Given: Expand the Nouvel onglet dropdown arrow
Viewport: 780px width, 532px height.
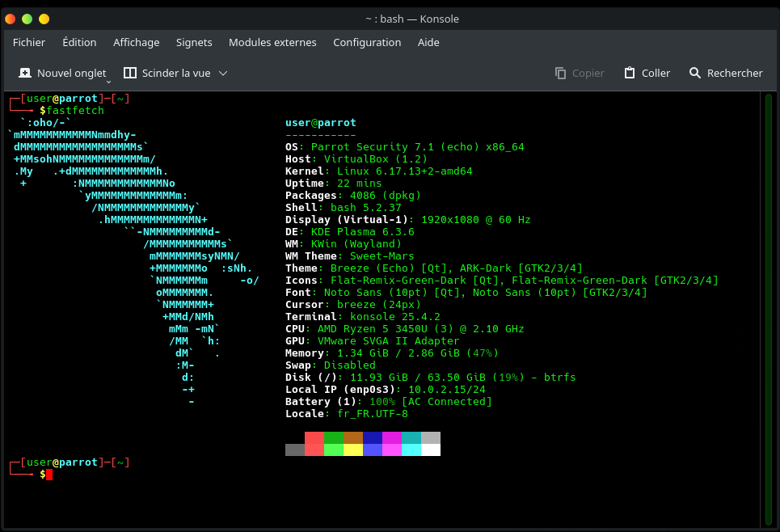Looking at the screenshot, I should pyautogui.click(x=108, y=81).
